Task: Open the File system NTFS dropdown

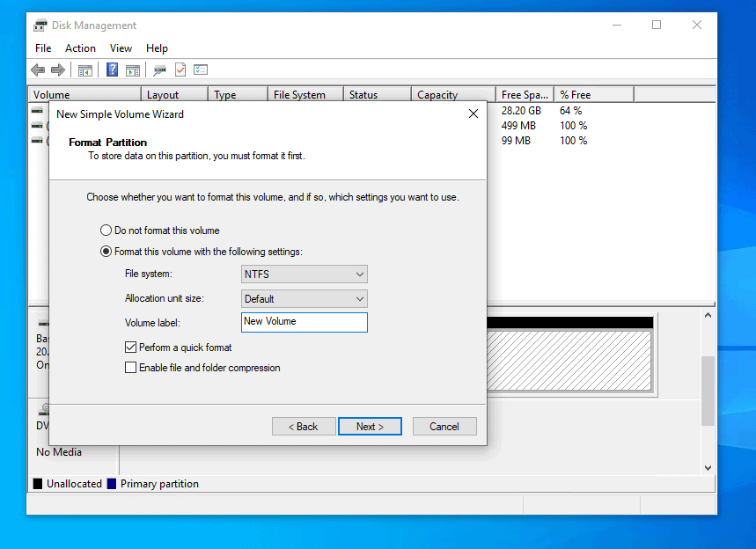Action: [305, 274]
